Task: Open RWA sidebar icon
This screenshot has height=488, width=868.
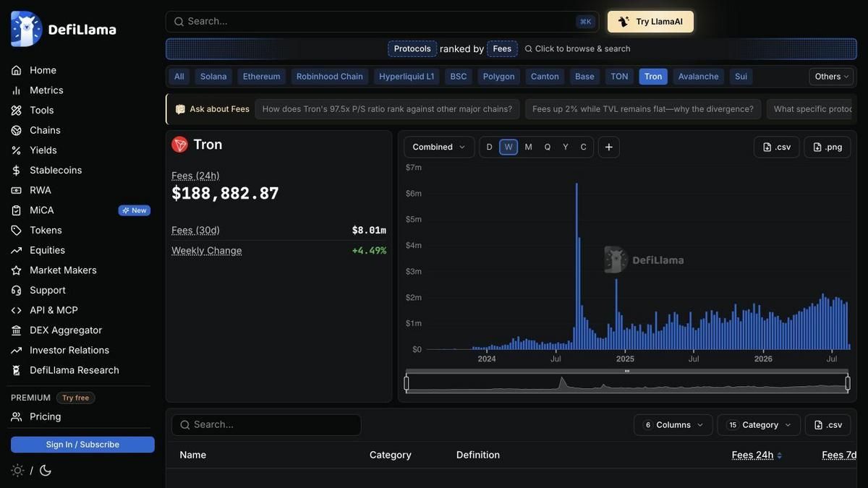Action: [x=17, y=190]
